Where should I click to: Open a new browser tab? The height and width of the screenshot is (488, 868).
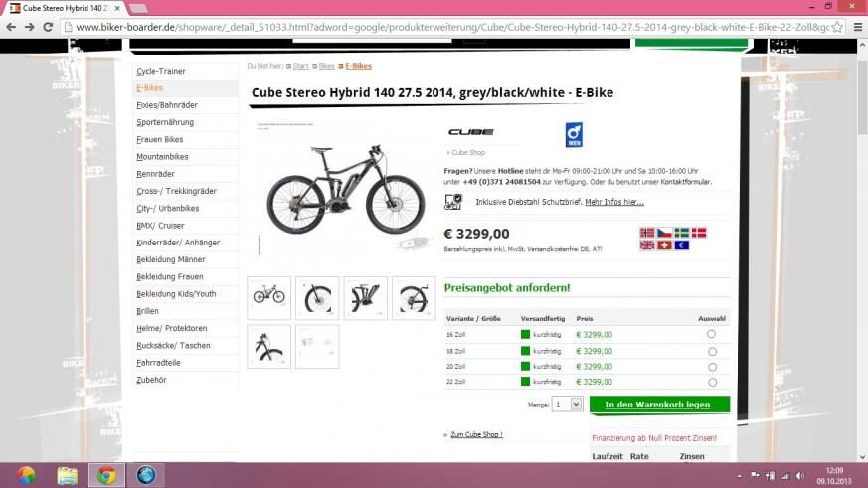pos(138,8)
